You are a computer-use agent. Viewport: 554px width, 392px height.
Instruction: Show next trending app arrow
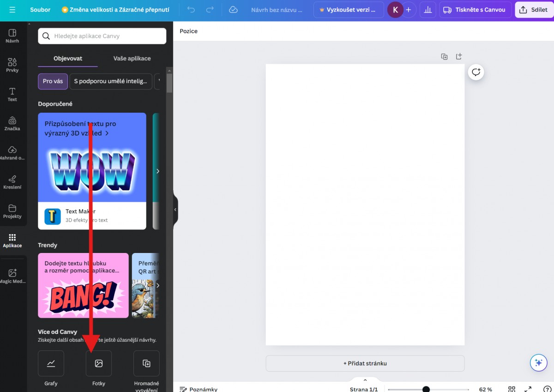click(158, 285)
